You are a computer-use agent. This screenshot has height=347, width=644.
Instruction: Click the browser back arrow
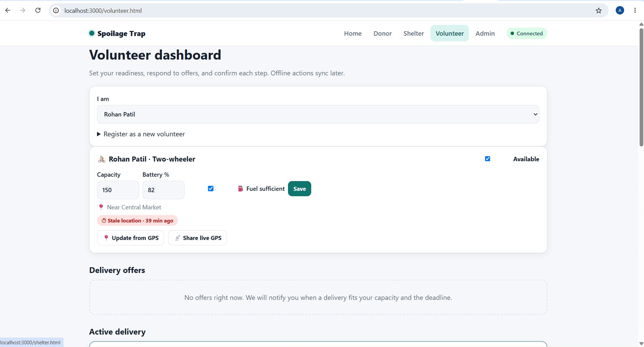8,10
